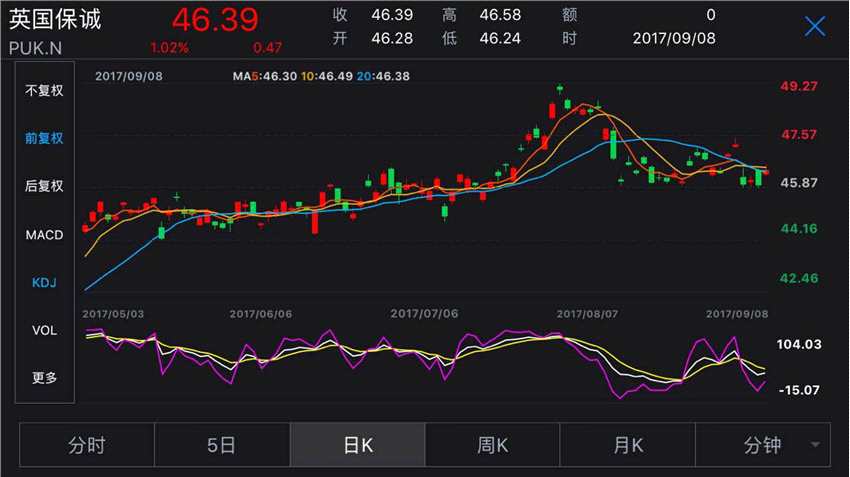Click the KDJ scale value -15.07

tap(799, 390)
